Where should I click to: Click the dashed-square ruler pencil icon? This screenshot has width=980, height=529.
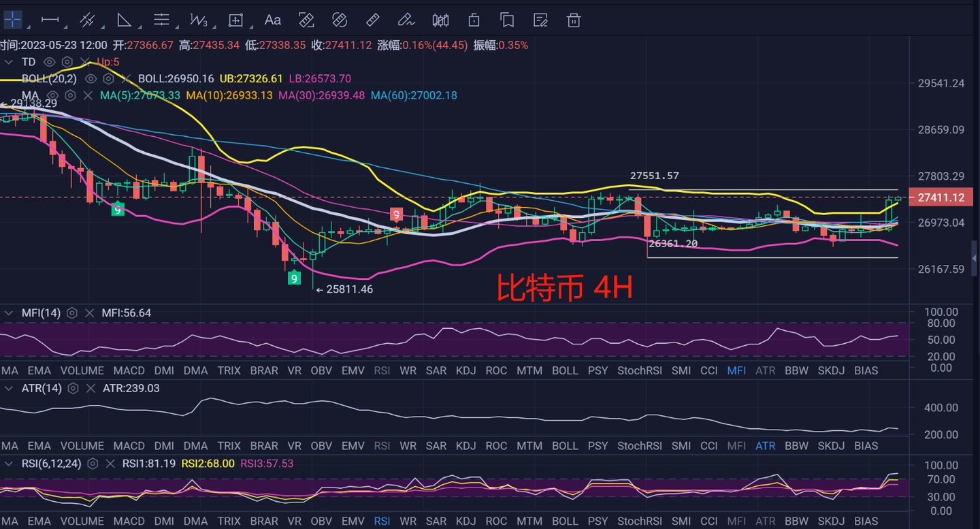[x=306, y=20]
